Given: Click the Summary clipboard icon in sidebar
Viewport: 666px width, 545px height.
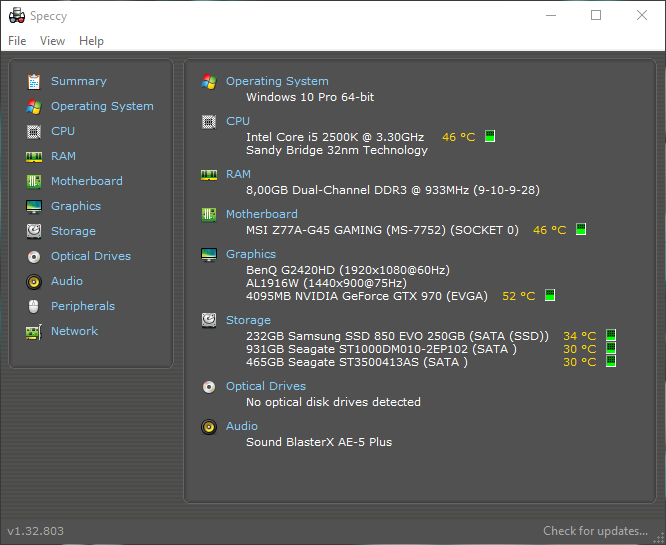Looking at the screenshot, I should tap(34, 82).
